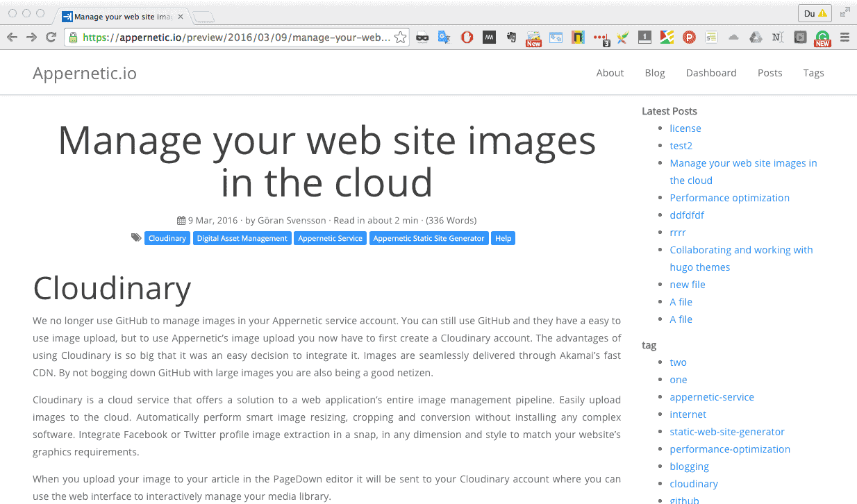Click the Latest Posts sidebar heading

[669, 111]
